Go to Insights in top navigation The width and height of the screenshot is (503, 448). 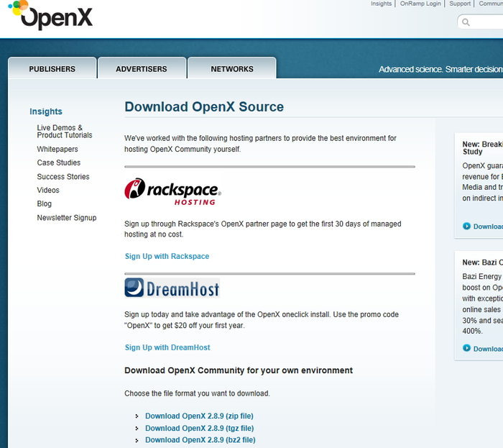coord(381,4)
